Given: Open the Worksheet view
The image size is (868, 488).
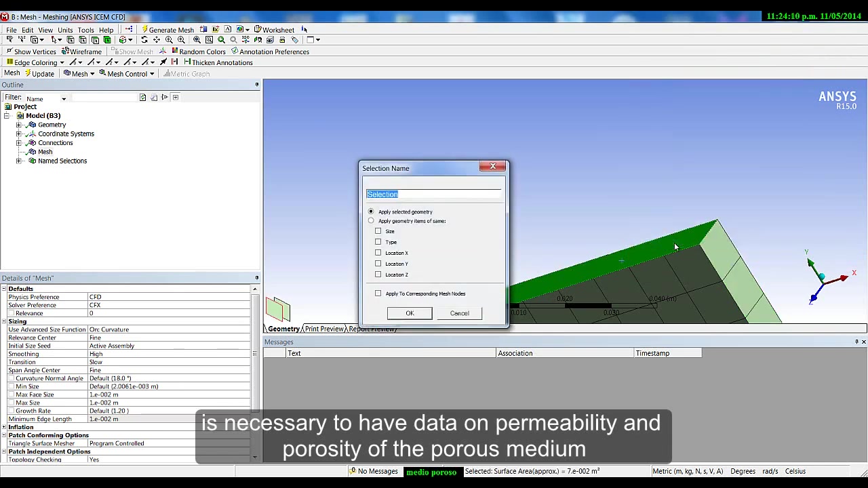Looking at the screenshot, I should pos(274,30).
